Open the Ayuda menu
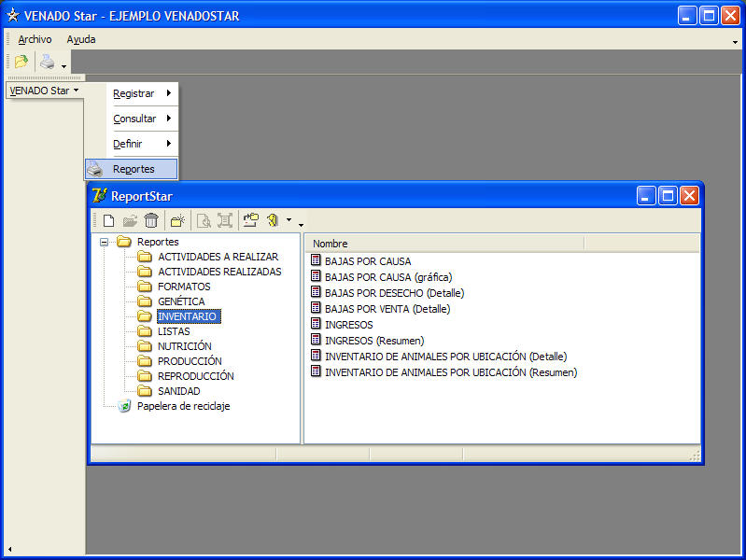This screenshot has height=560, width=746. pyautogui.click(x=81, y=39)
